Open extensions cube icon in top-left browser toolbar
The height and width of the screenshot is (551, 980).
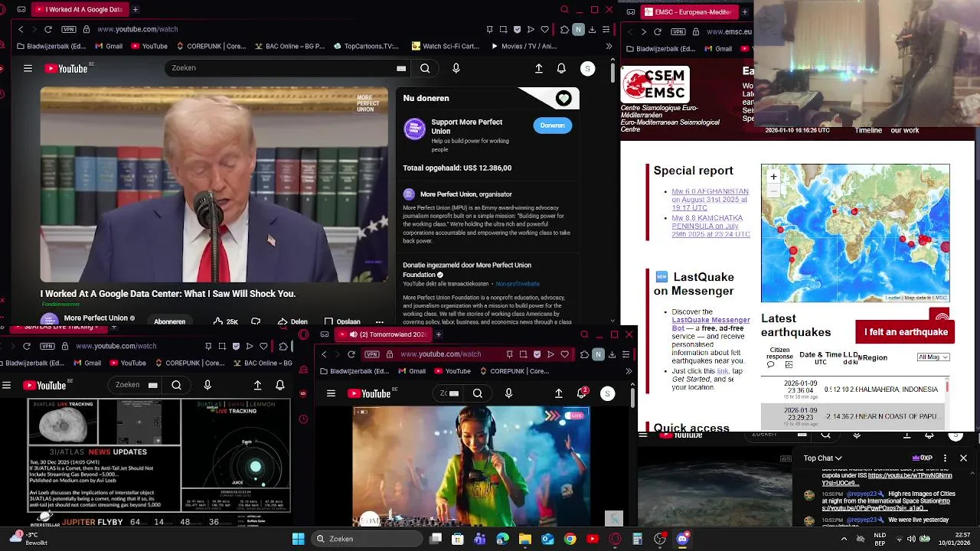[x=564, y=29]
